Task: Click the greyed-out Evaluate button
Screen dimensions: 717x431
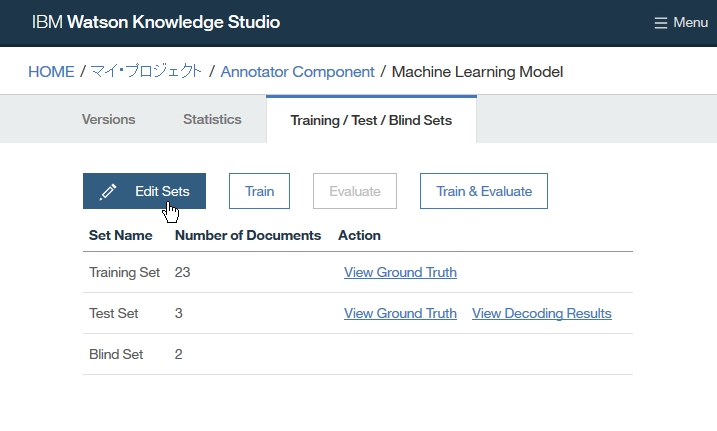Action: 355,191
